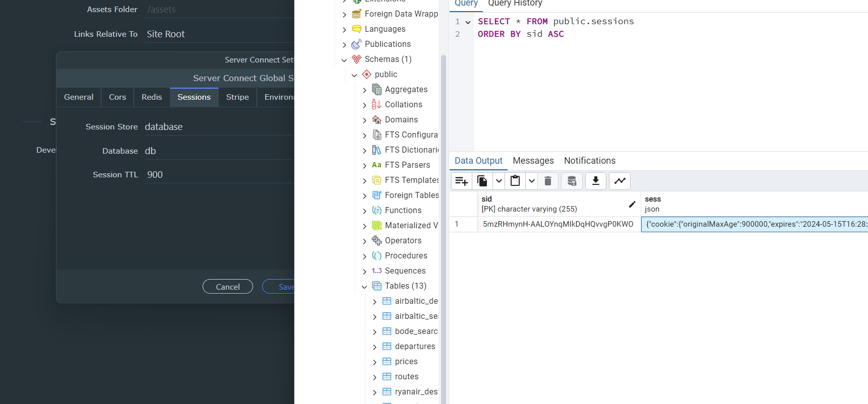The height and width of the screenshot is (404, 868).
Task: Click the Operators tree icon
Action: [377, 240]
